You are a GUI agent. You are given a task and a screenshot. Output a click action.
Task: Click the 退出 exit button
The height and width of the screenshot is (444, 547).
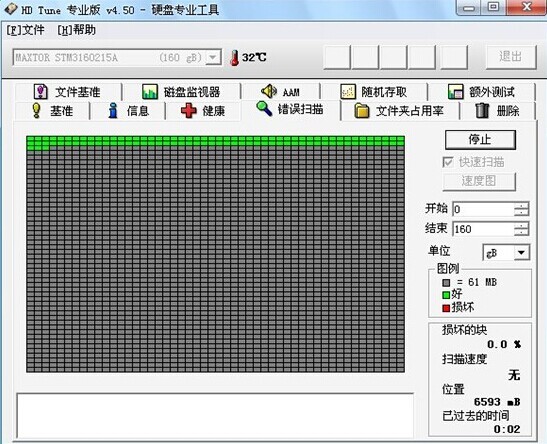click(511, 57)
